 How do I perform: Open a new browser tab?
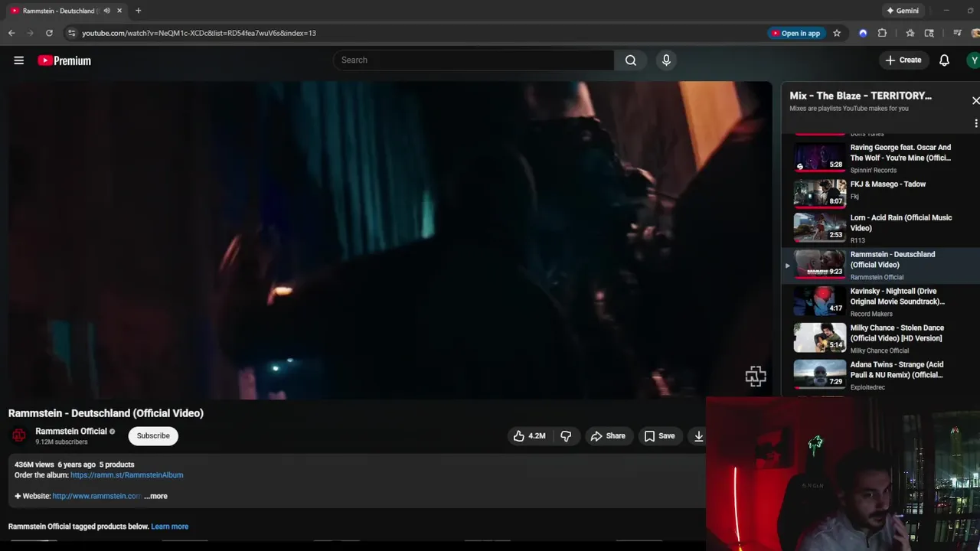coord(138,11)
